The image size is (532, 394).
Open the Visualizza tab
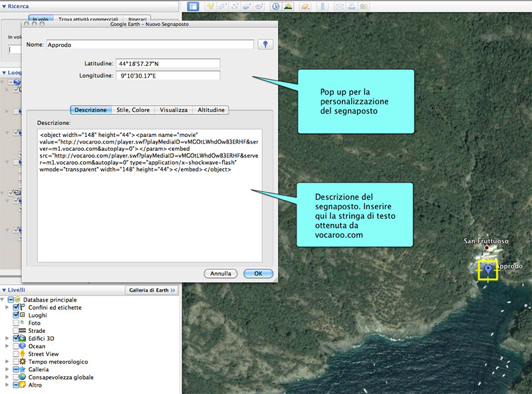[174, 110]
